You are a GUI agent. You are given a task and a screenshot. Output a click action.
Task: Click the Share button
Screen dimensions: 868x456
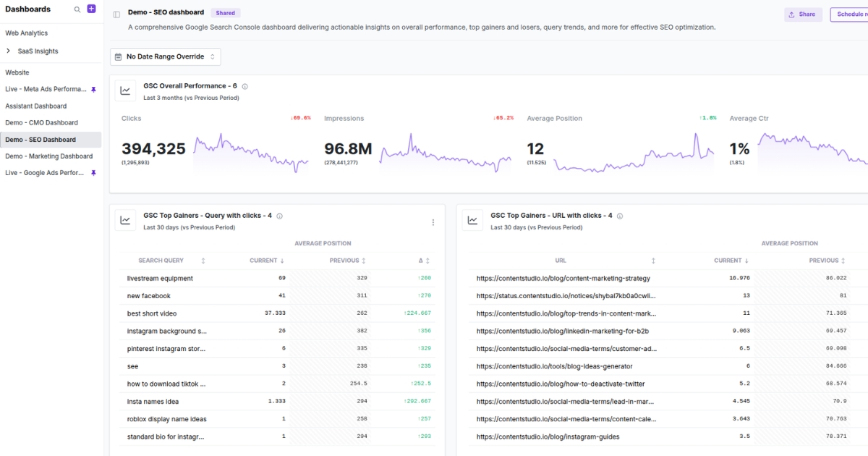[x=803, y=14]
